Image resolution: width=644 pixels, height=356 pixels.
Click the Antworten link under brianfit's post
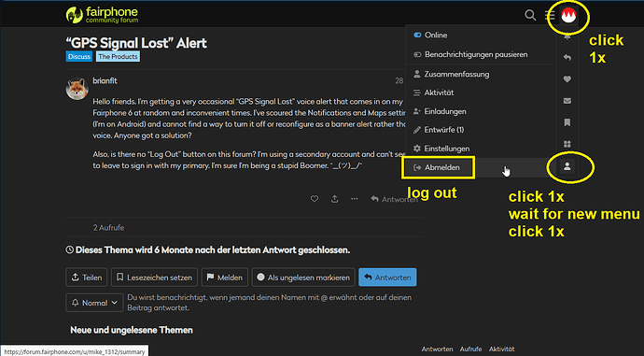394,199
